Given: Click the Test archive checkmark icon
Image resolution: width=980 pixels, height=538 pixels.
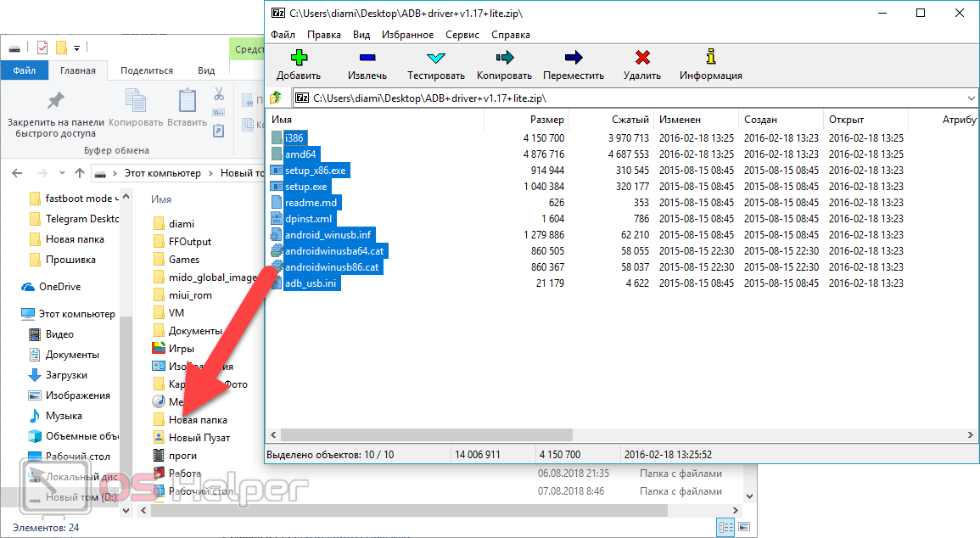Looking at the screenshot, I should [435, 58].
